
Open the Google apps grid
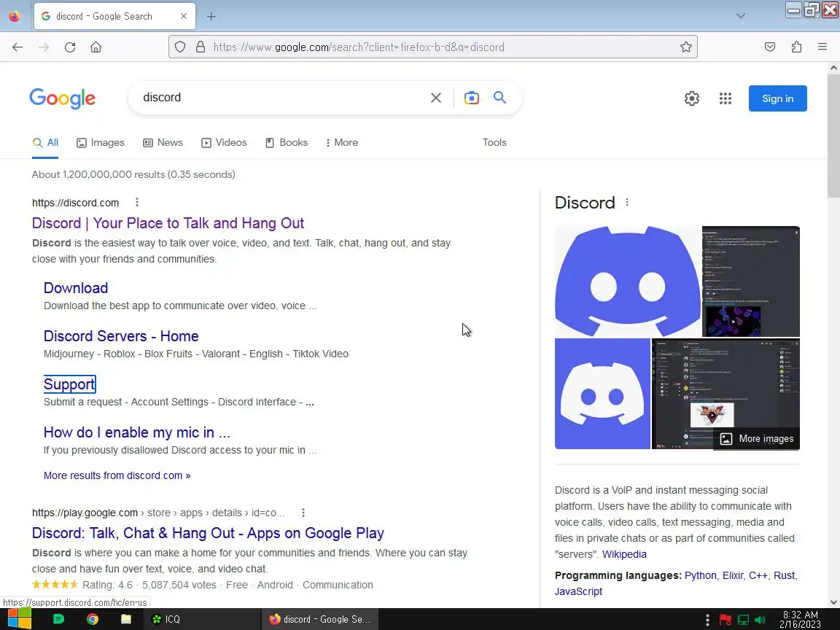point(726,98)
